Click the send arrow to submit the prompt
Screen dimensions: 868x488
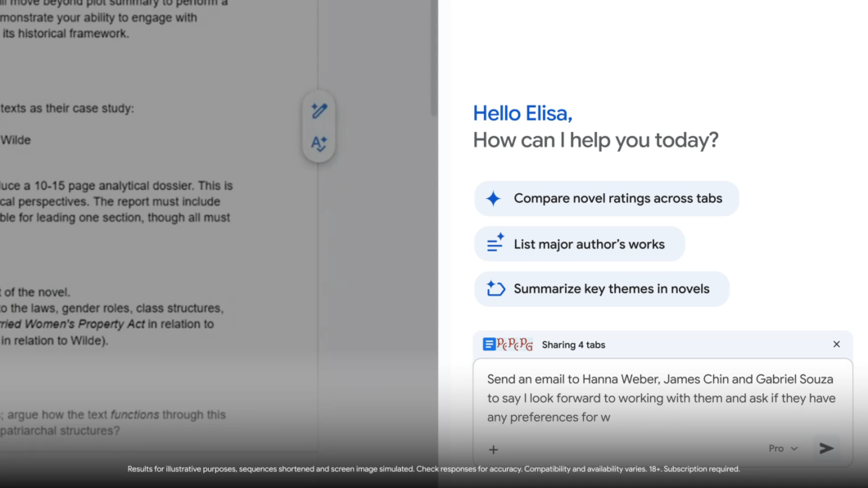[826, 448]
